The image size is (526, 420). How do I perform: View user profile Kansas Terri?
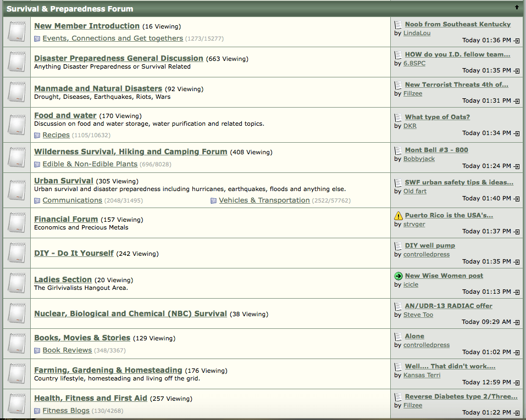point(422,375)
